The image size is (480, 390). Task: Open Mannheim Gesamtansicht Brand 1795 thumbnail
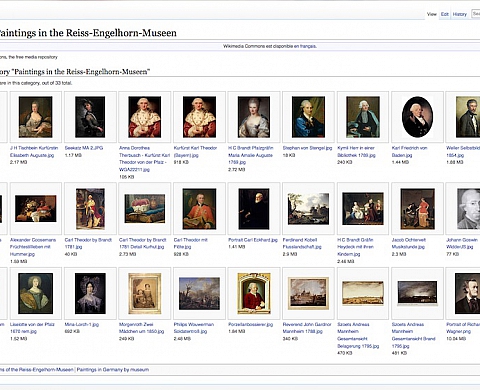click(417, 293)
